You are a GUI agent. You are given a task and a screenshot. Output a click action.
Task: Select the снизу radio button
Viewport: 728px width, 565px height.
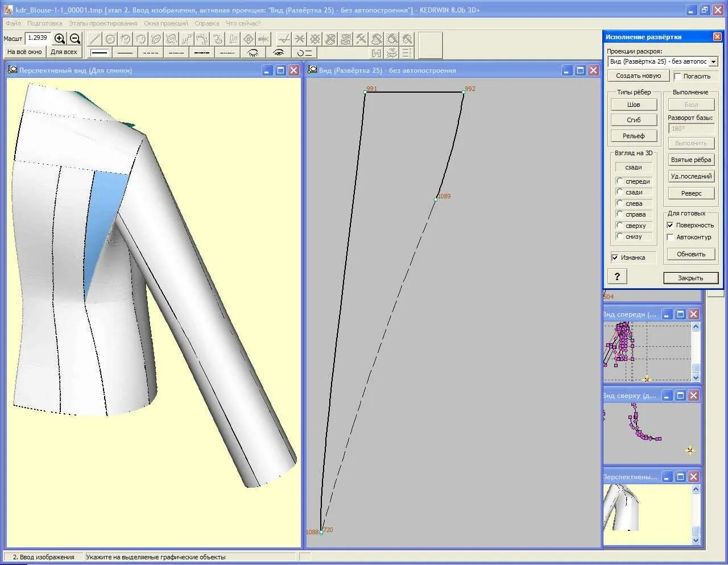tap(619, 236)
